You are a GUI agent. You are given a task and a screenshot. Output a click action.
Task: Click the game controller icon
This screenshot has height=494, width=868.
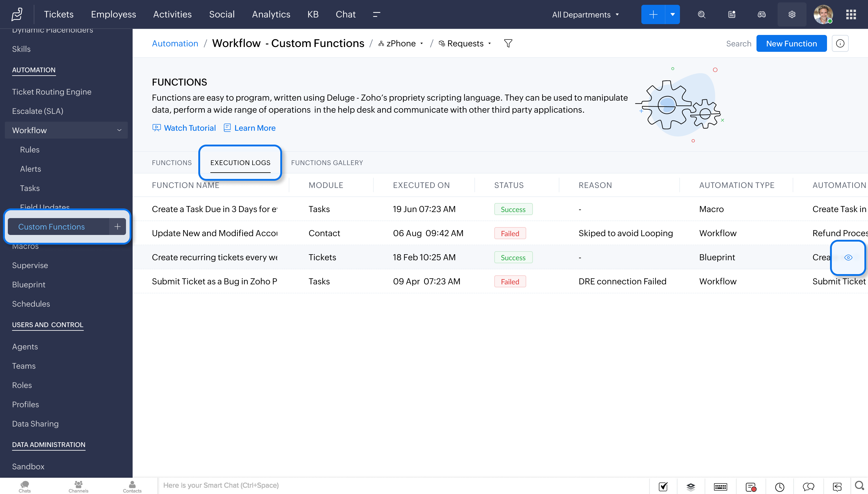[x=761, y=14]
